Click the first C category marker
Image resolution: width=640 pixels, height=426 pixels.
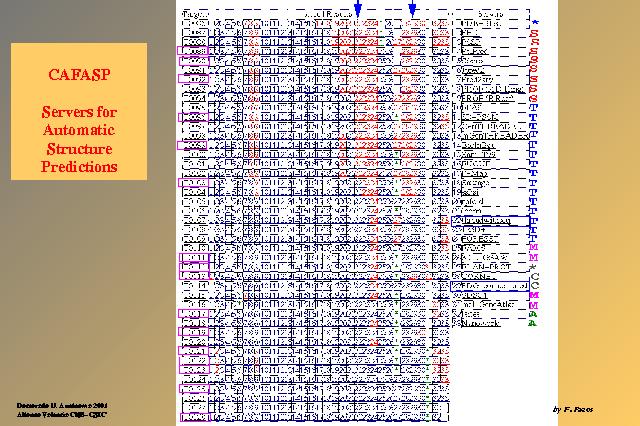coord(534,272)
